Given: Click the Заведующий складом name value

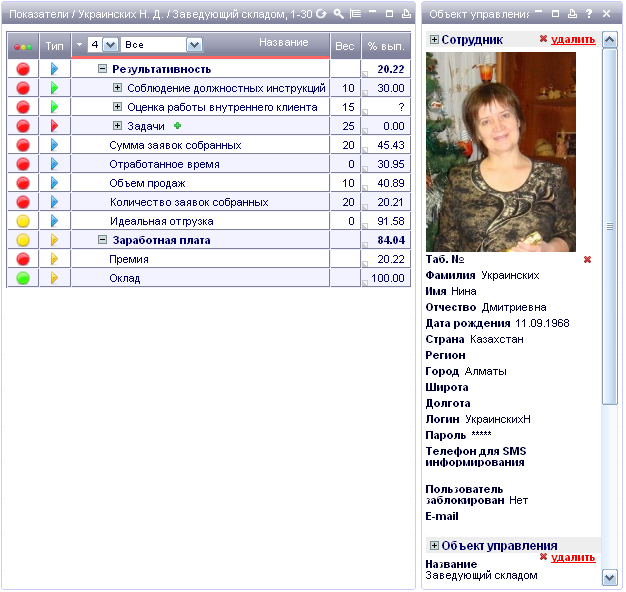Looking at the screenshot, I should 481,575.
